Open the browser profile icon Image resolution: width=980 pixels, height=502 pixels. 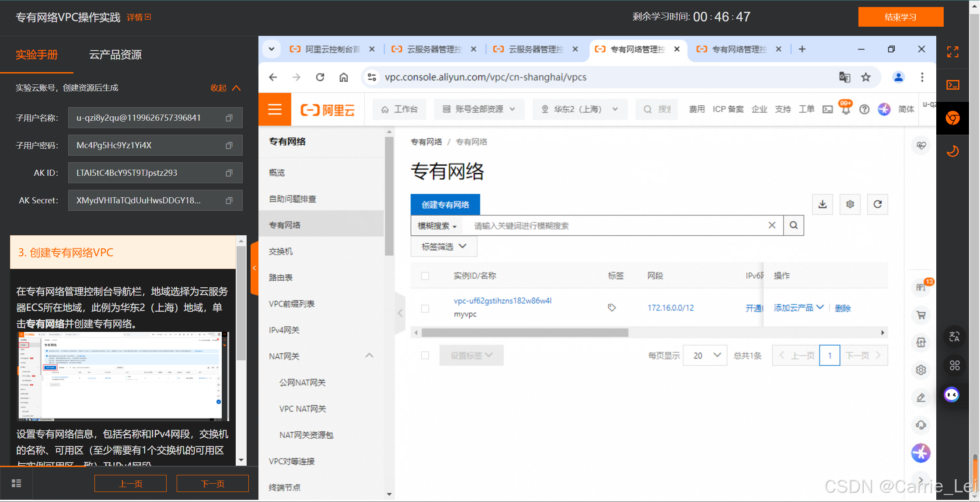(x=899, y=77)
